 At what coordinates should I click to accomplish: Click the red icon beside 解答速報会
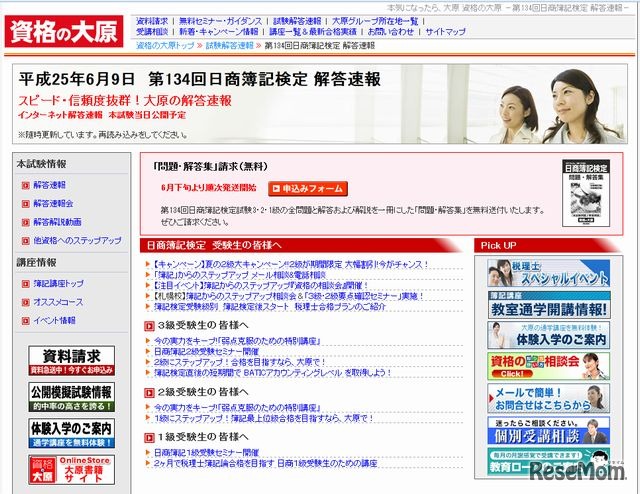click(x=26, y=204)
